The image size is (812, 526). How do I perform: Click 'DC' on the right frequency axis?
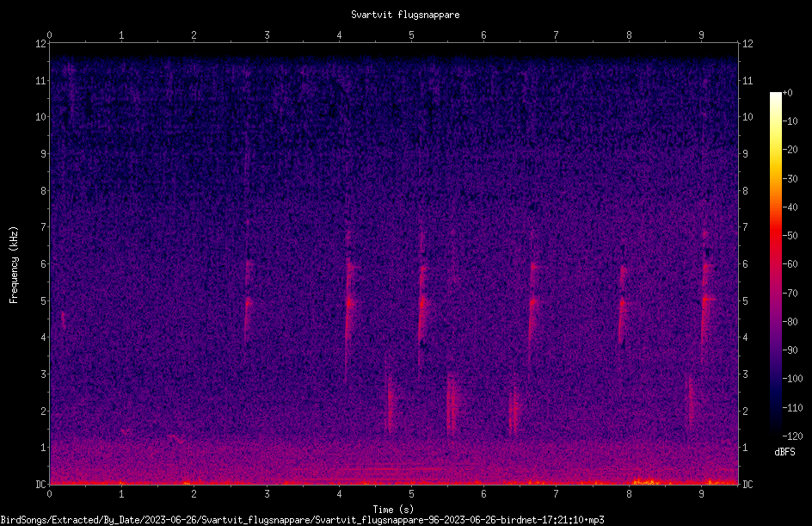[x=747, y=485]
